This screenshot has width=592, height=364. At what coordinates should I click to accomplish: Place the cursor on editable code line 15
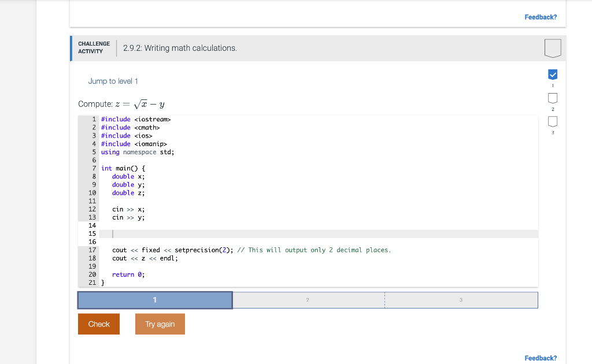pos(319,234)
